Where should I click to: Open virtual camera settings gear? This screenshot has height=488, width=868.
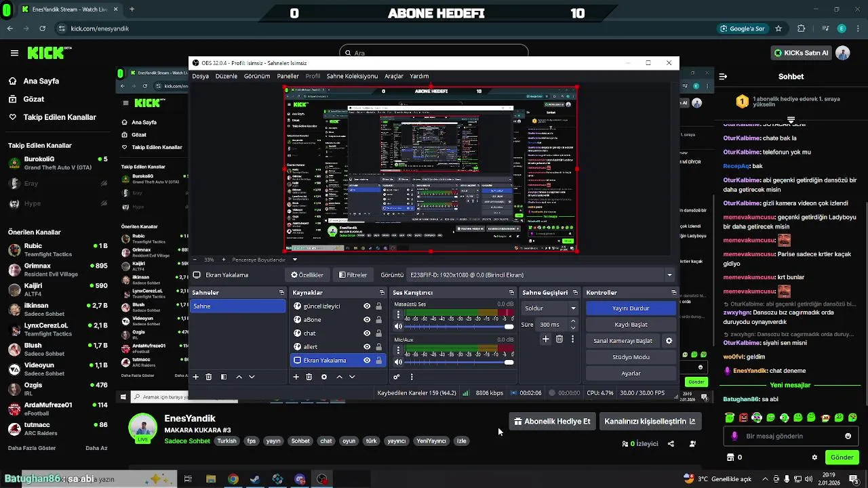tap(669, 341)
